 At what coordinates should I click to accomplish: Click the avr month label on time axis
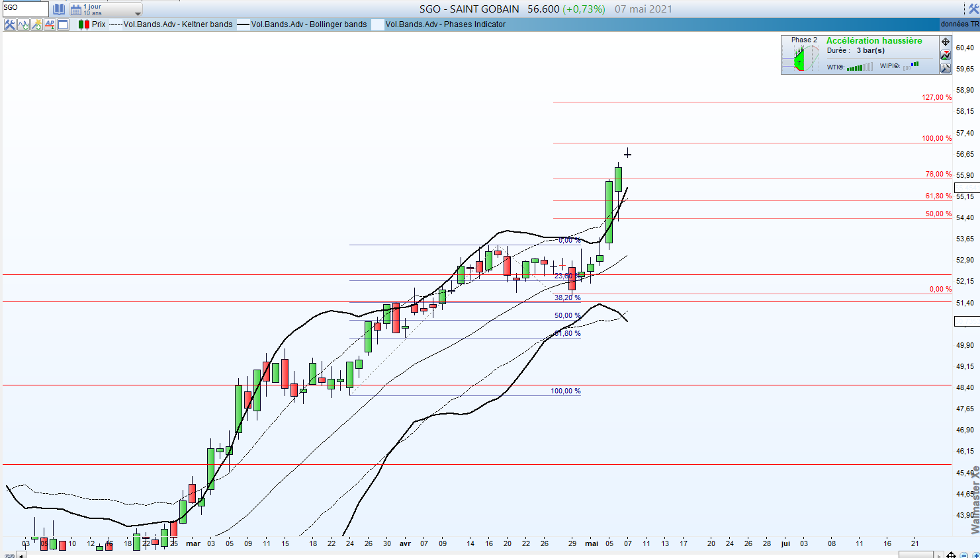(405, 543)
